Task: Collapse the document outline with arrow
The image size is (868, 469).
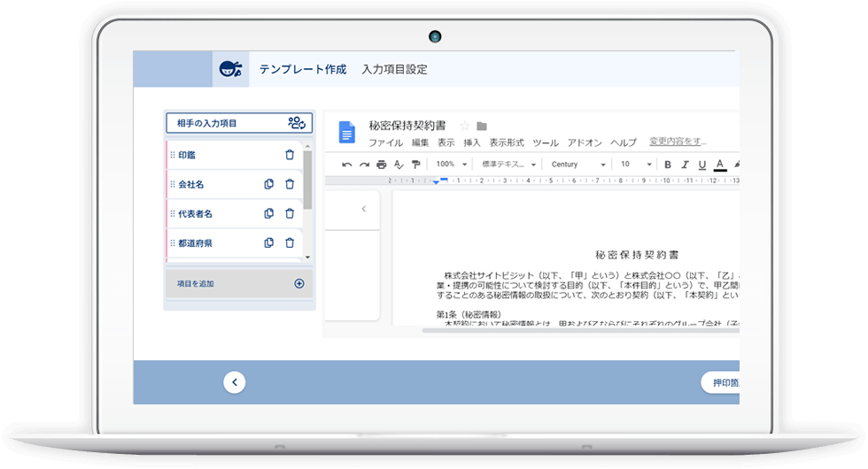Action: click(364, 209)
